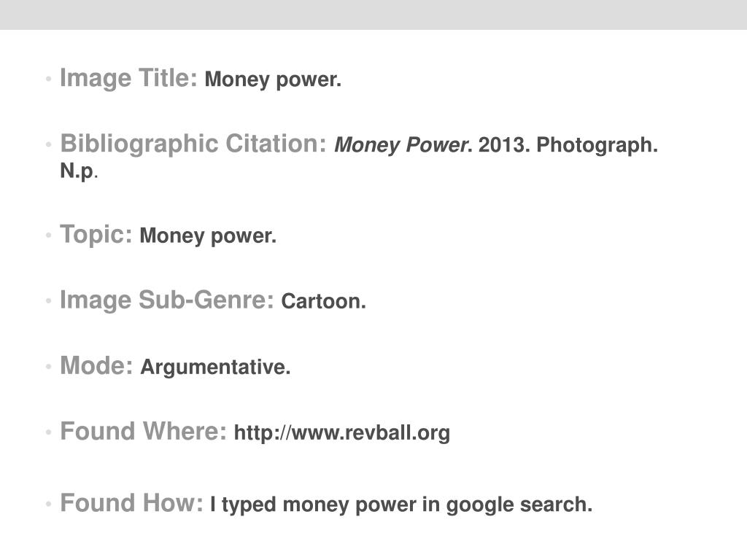Click the gray header bar at top
This screenshot has height=560, width=747.
373,15
